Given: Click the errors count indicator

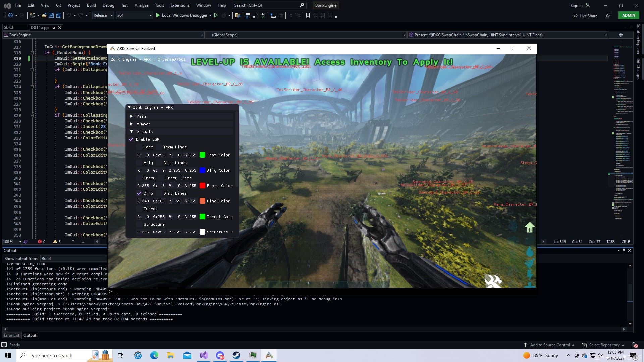Looking at the screenshot, I should (42, 242).
